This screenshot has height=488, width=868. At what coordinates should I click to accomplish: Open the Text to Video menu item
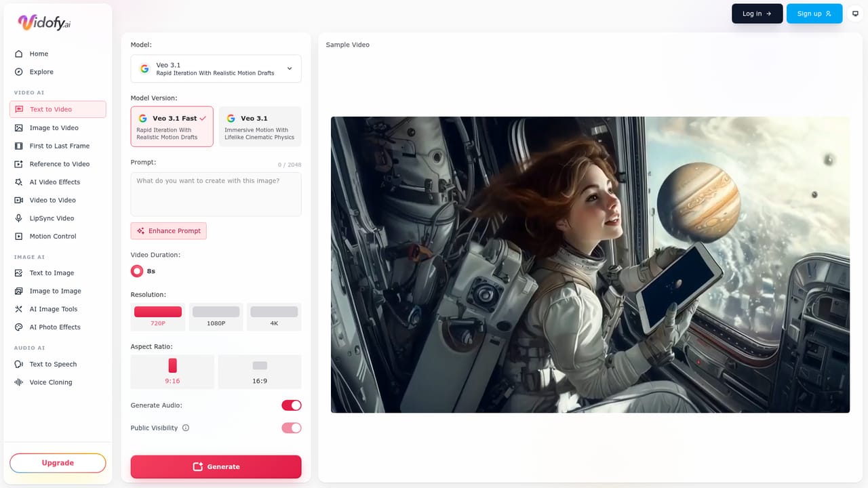pos(58,109)
